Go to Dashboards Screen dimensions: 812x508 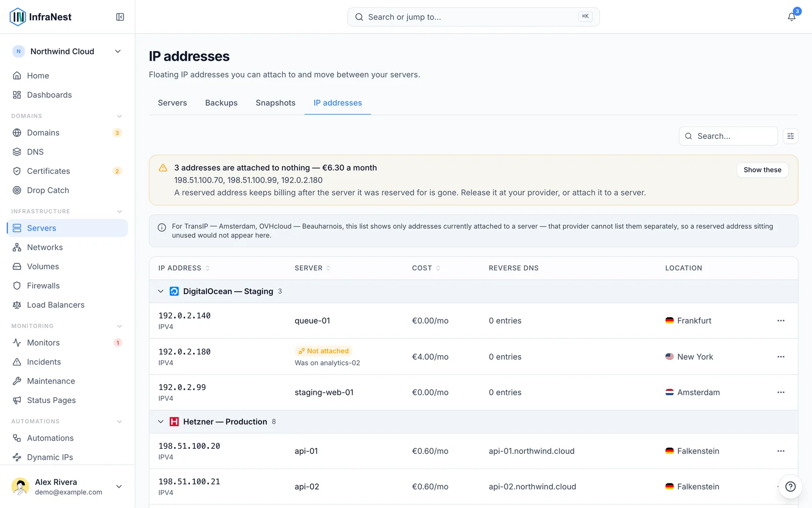pos(67,95)
